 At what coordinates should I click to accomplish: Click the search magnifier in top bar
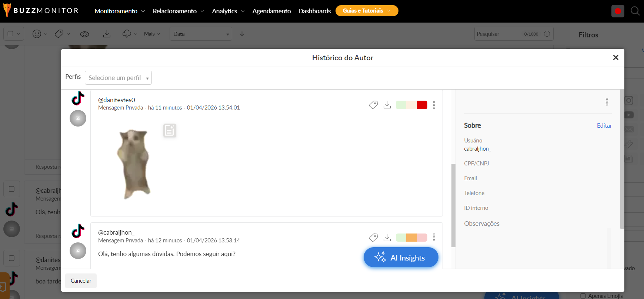point(635,11)
